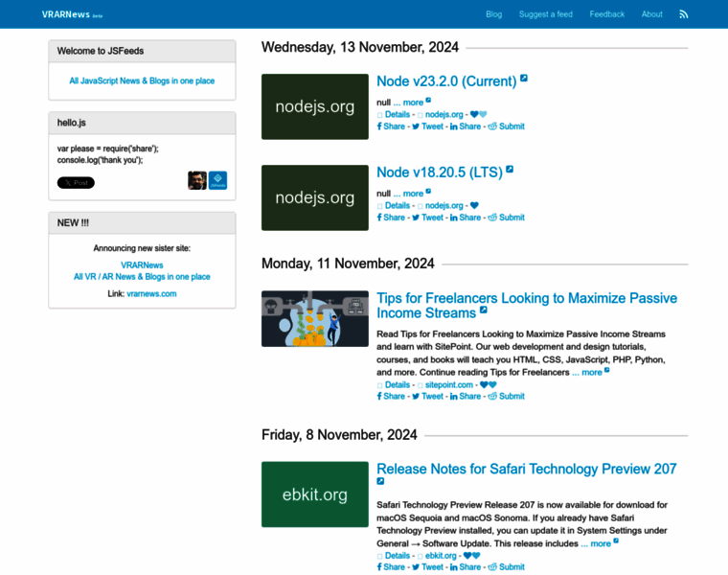Go to the About page

point(652,14)
